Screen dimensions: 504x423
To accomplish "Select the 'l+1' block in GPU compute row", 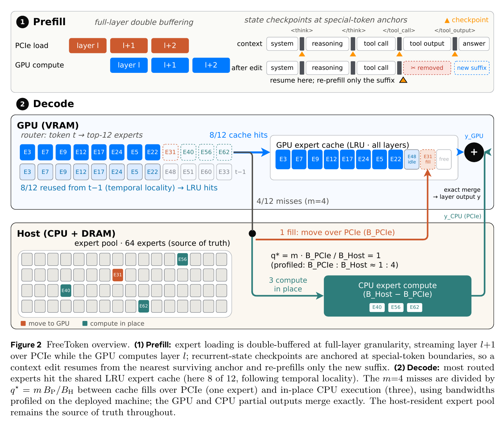I will pyautogui.click(x=170, y=65).
